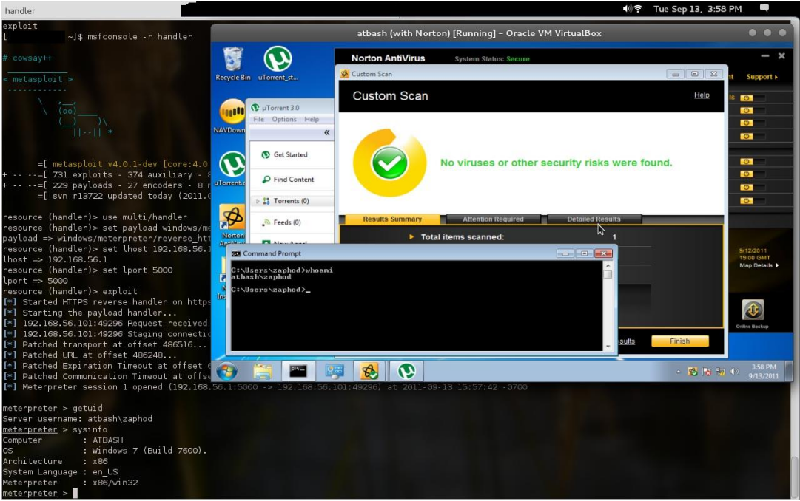Viewport: 800px width, 501px height.
Task: Open uTorrent Help menu
Action: (312, 119)
